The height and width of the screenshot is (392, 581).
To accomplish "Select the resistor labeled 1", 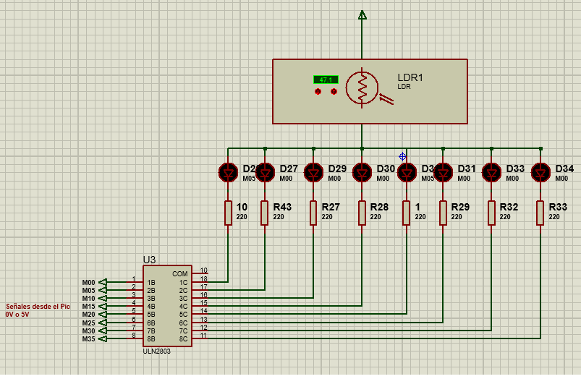I will [x=407, y=213].
